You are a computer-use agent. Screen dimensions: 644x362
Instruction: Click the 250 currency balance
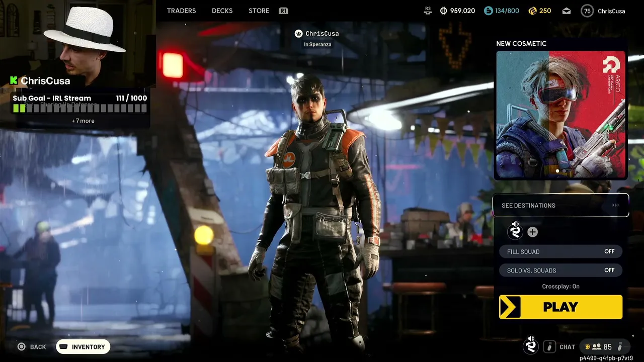click(x=545, y=11)
